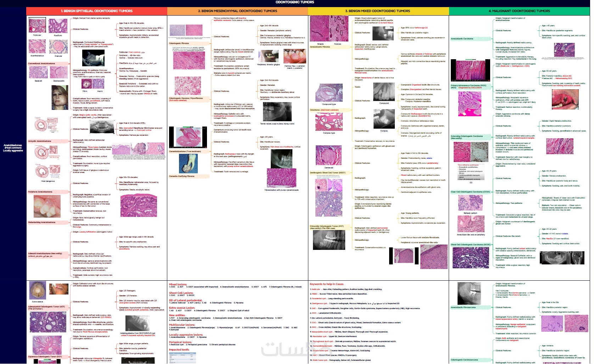This screenshot has width=594, height=364.
Task: Click Sclerosing Odontogenic Carcinoma node label
Action: click(471, 137)
